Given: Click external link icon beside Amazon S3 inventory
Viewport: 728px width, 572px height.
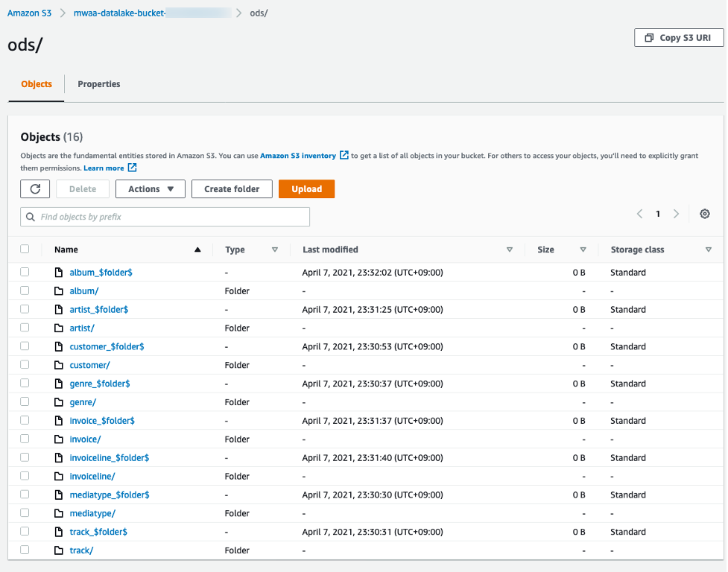Looking at the screenshot, I should pyautogui.click(x=344, y=156).
